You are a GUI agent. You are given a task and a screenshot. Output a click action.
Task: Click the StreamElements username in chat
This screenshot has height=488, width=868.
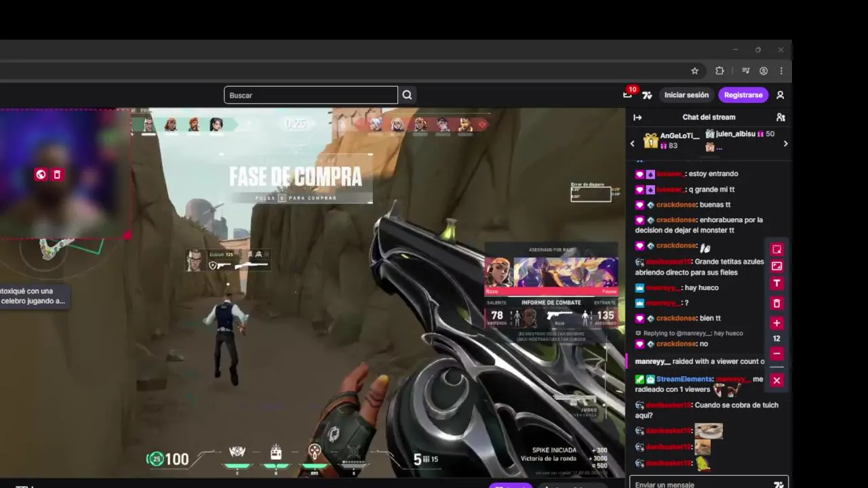coord(684,379)
